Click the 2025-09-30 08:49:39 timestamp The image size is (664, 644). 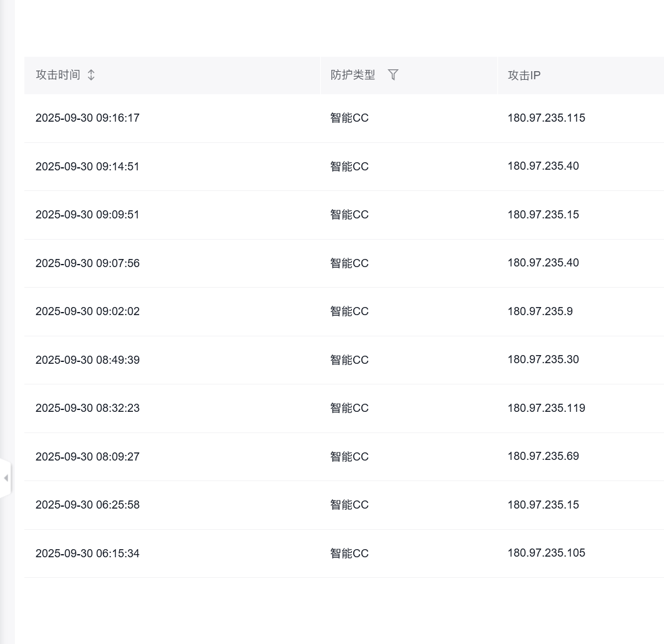87,360
